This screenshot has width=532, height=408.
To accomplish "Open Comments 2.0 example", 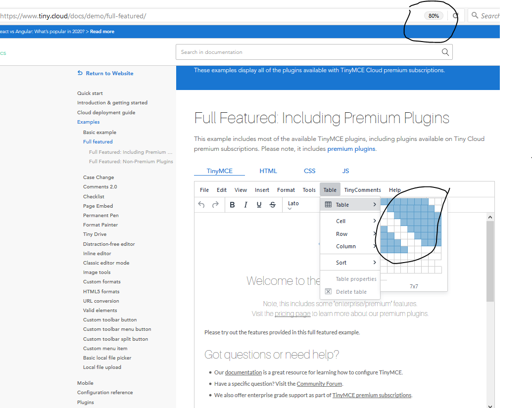I will click(100, 187).
